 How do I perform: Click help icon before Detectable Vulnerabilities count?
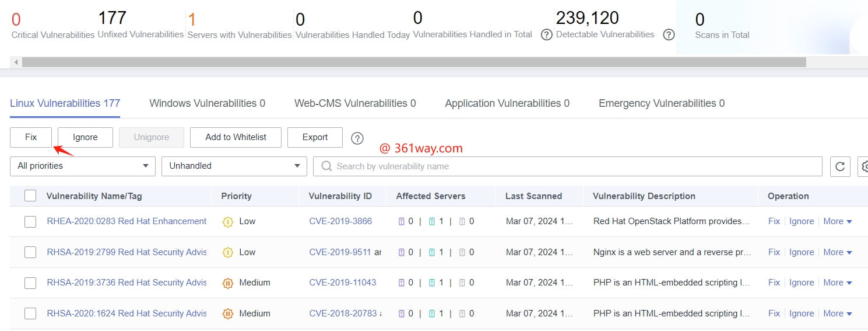click(546, 35)
